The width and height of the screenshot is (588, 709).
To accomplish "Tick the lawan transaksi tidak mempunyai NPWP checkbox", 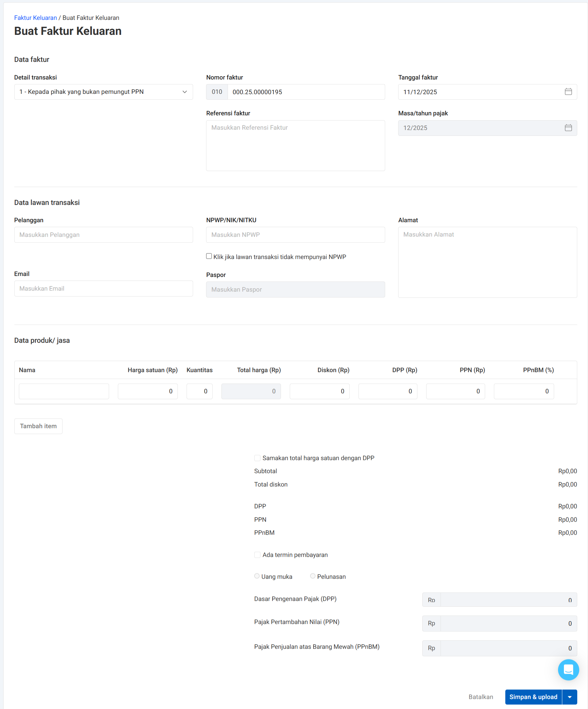I will tap(209, 256).
